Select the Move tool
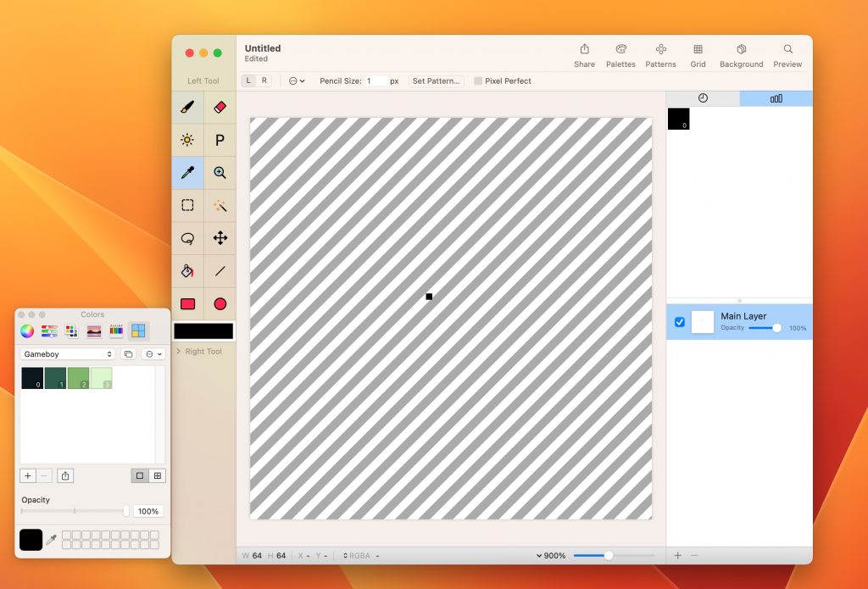868x589 pixels. coord(220,238)
